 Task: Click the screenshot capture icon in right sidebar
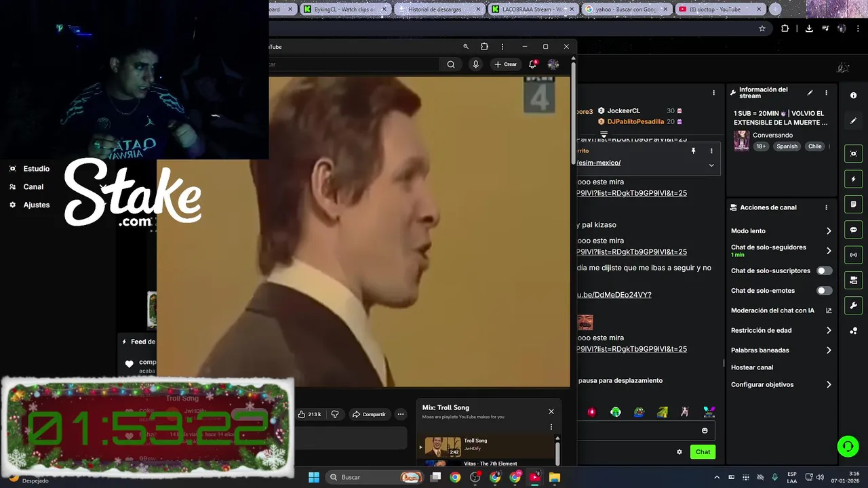coord(854,154)
